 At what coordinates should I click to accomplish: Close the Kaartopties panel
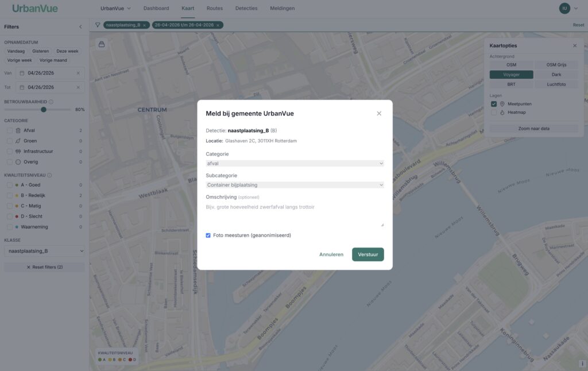(575, 45)
